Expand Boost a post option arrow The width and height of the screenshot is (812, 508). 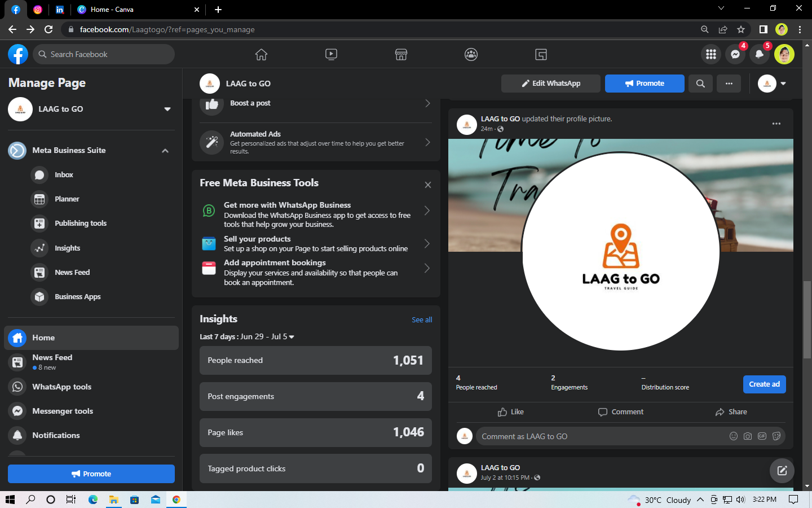pos(427,103)
